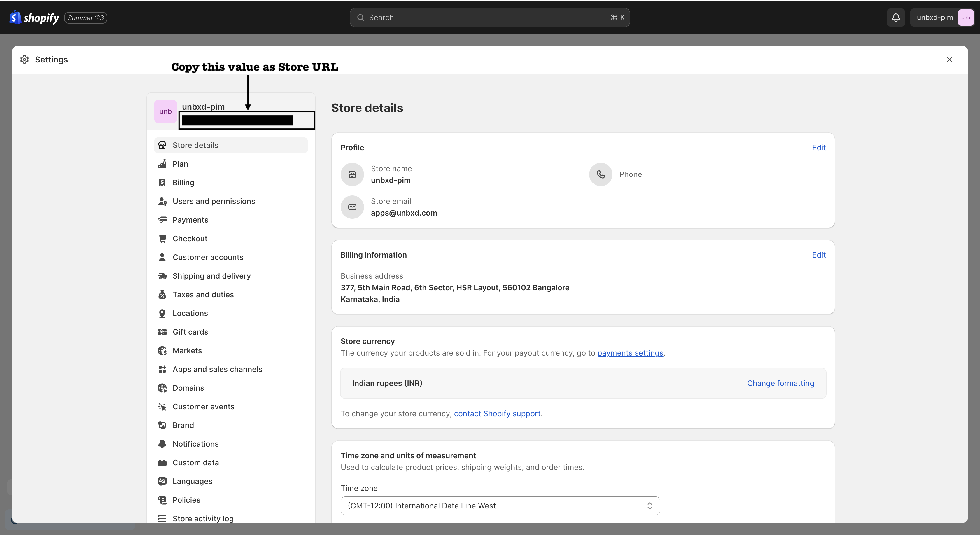Edit the Profile section

[819, 148]
